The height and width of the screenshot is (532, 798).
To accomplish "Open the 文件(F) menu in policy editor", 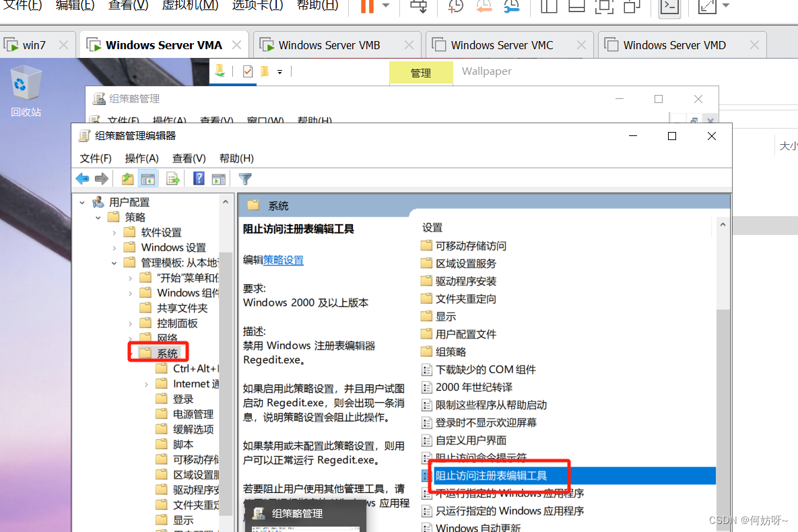I will pyautogui.click(x=96, y=158).
